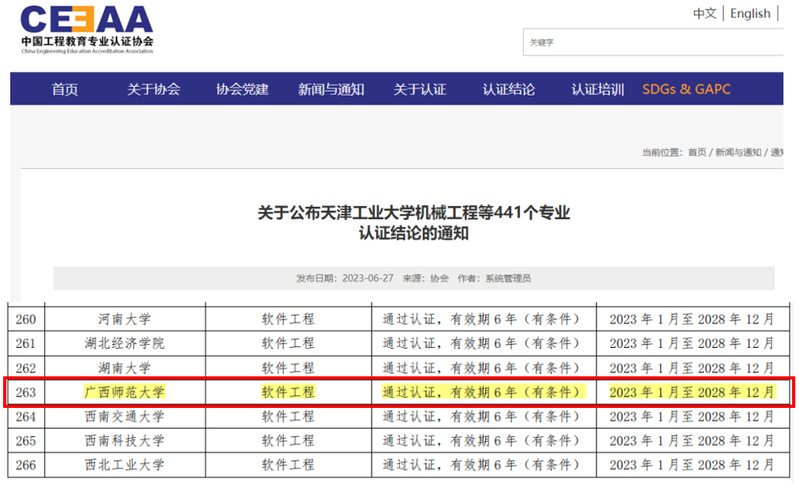Select table cell 湖南大学

125,368
